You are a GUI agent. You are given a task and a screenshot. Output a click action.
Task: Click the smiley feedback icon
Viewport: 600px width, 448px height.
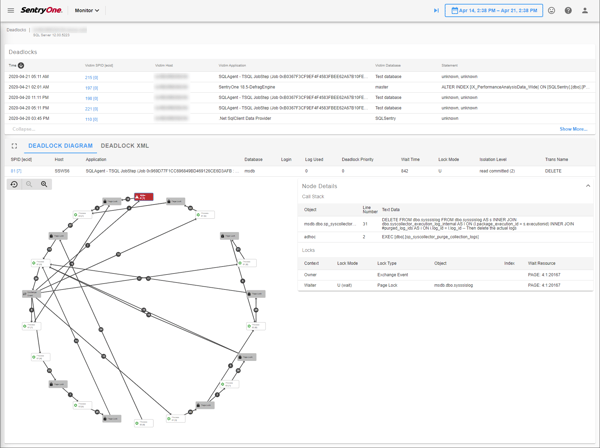551,10
